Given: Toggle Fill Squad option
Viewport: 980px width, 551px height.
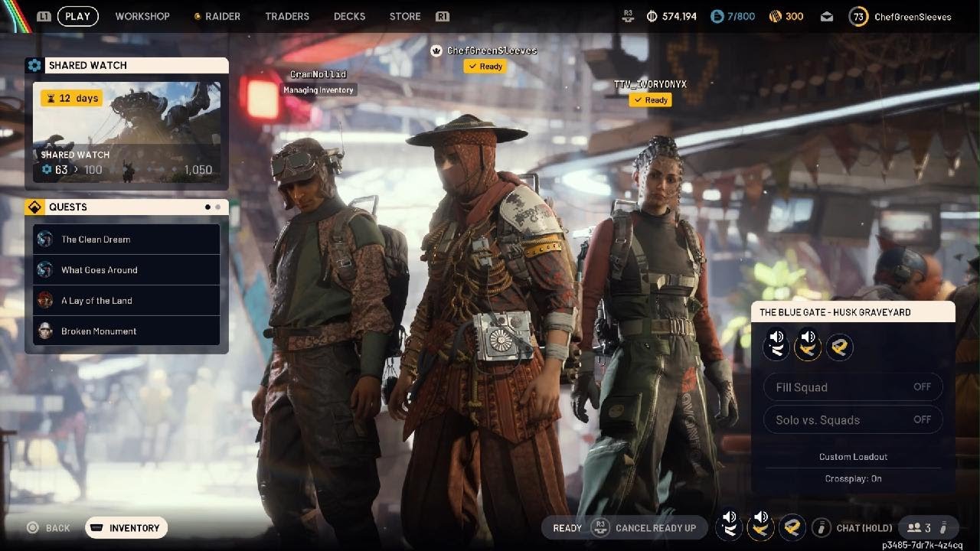Looking at the screenshot, I should [x=854, y=387].
